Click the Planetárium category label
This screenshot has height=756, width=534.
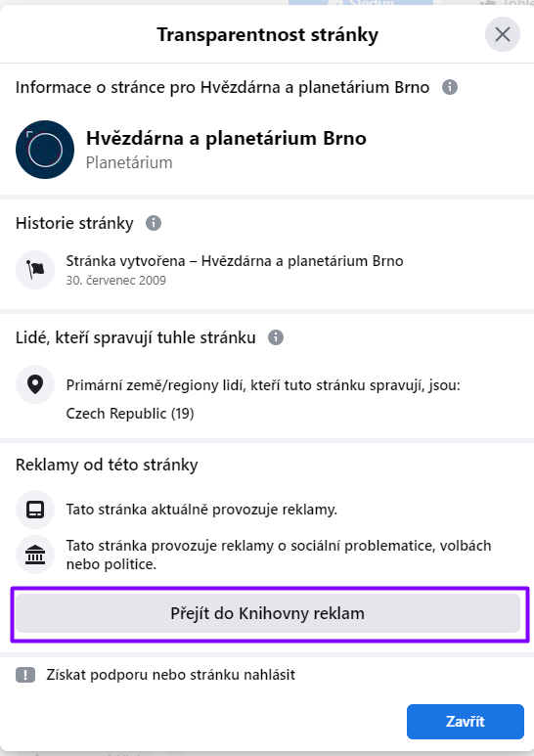[x=129, y=163]
